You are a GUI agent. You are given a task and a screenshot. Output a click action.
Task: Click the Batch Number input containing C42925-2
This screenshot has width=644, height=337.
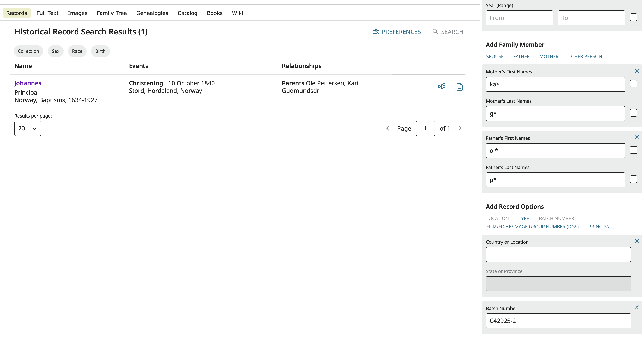coord(558,321)
